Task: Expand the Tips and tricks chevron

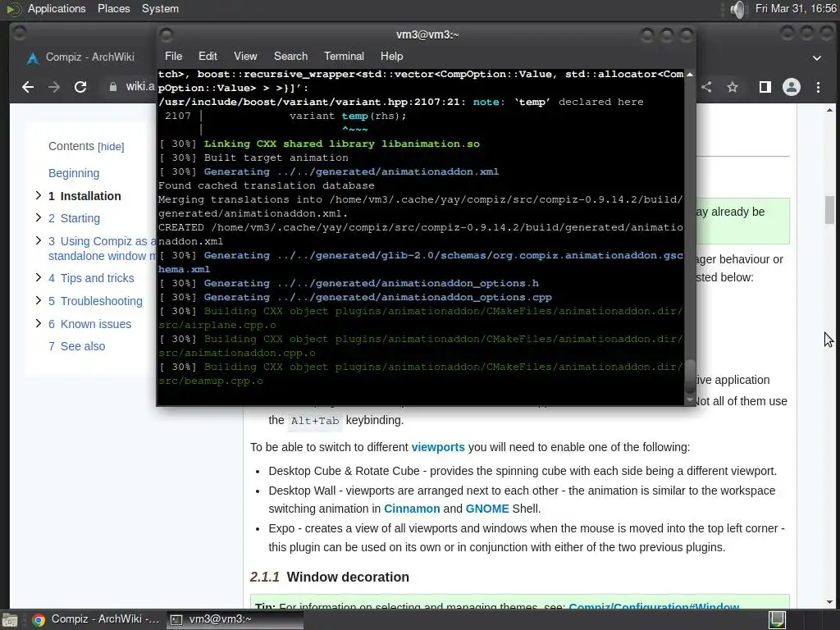Action: 38,277
